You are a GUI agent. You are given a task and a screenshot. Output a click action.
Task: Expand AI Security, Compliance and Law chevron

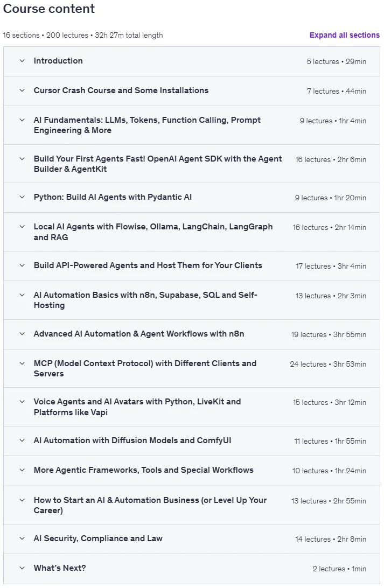[x=22, y=538]
